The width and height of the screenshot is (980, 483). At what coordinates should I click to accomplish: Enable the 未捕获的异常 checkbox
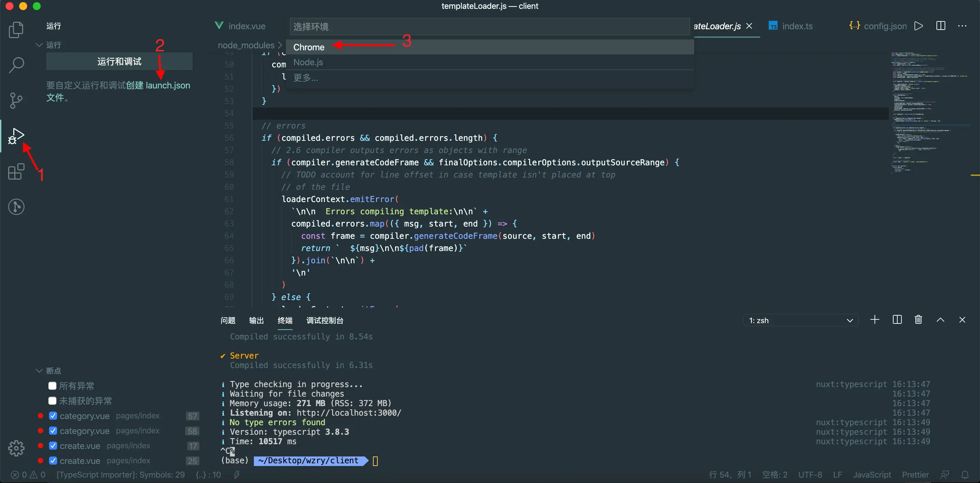(52, 401)
